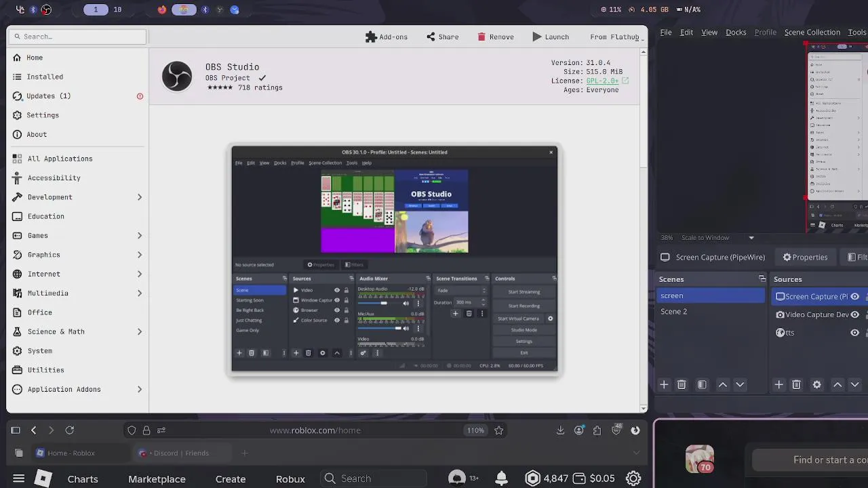Open the Scale to Window dropdown in OBS
Viewport: 868px width, 488px height.
click(x=717, y=238)
